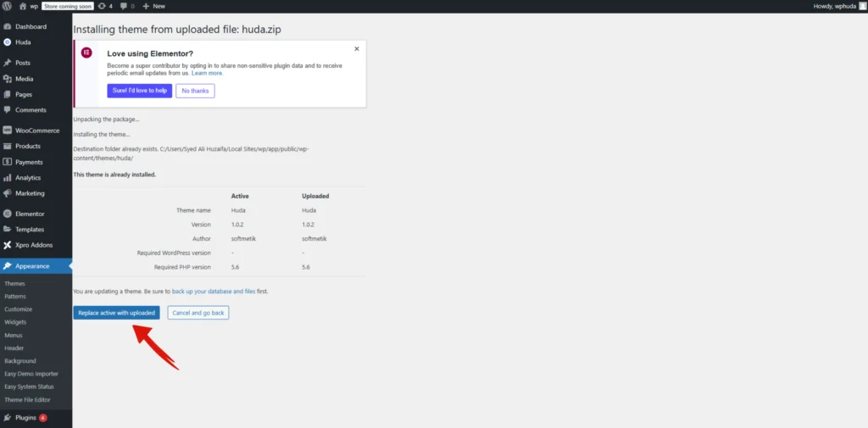Image resolution: width=868 pixels, height=428 pixels.
Task: Click the Huda circle icon in sidebar
Action: point(7,42)
